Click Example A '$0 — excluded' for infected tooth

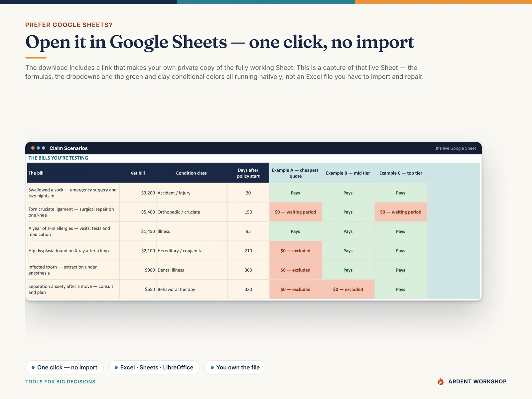pyautogui.click(x=296, y=270)
